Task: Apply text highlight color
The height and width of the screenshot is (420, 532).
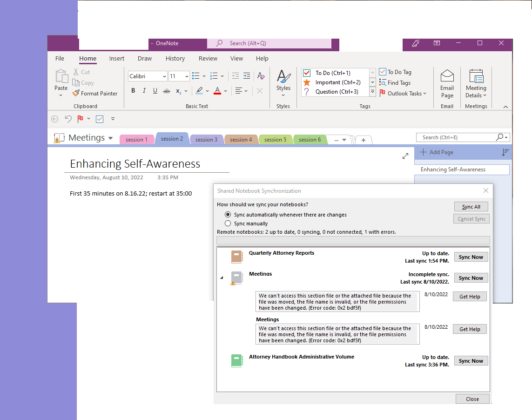Action: click(199, 91)
